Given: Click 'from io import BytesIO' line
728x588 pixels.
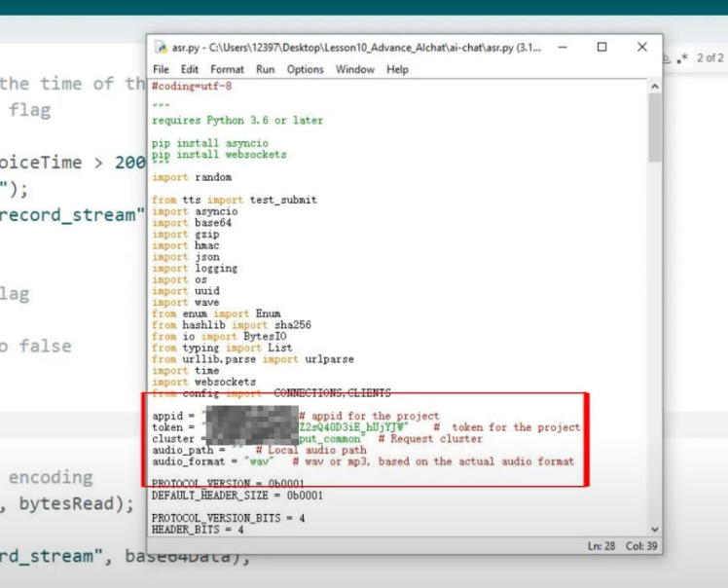Looking at the screenshot, I should (219, 337).
